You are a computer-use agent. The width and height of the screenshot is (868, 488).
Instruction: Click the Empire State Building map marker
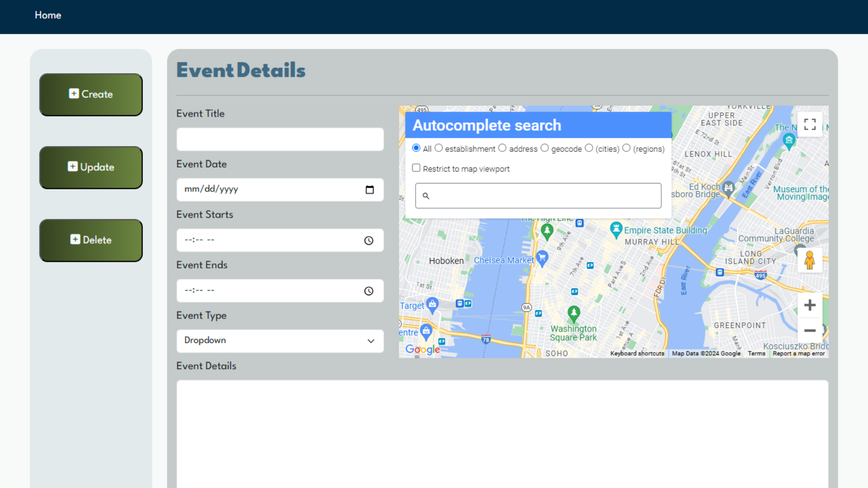(616, 229)
